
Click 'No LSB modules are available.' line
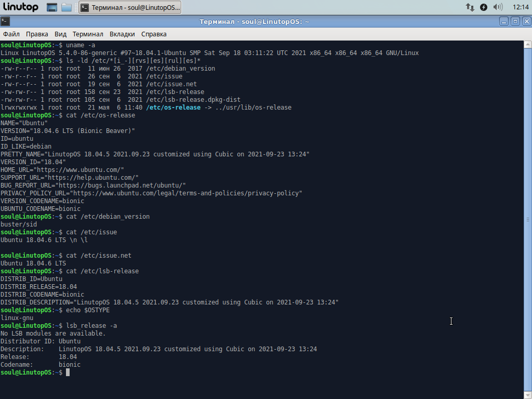tap(53, 334)
